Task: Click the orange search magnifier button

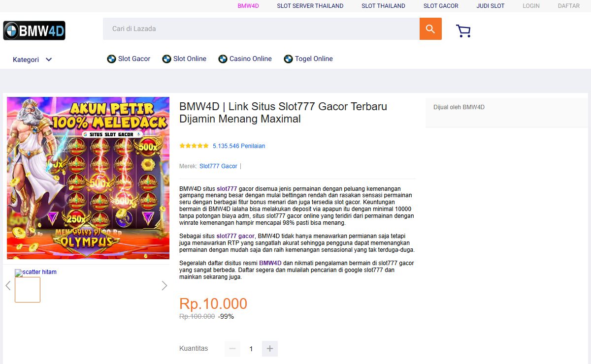Action: (x=430, y=29)
